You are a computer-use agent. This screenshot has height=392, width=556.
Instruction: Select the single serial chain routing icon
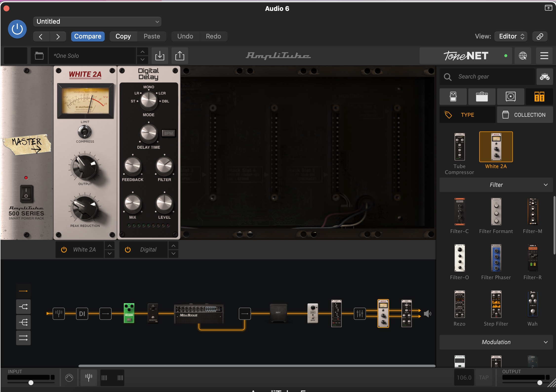23,291
